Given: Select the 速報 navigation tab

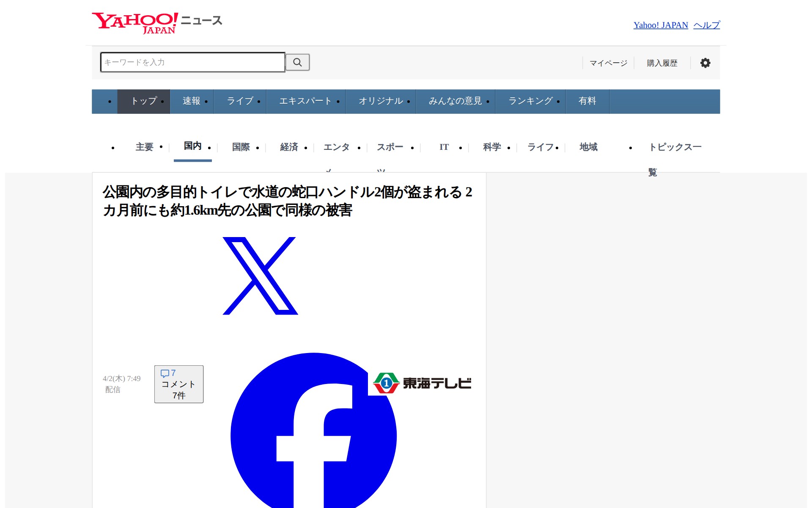Looking at the screenshot, I should pyautogui.click(x=191, y=101).
